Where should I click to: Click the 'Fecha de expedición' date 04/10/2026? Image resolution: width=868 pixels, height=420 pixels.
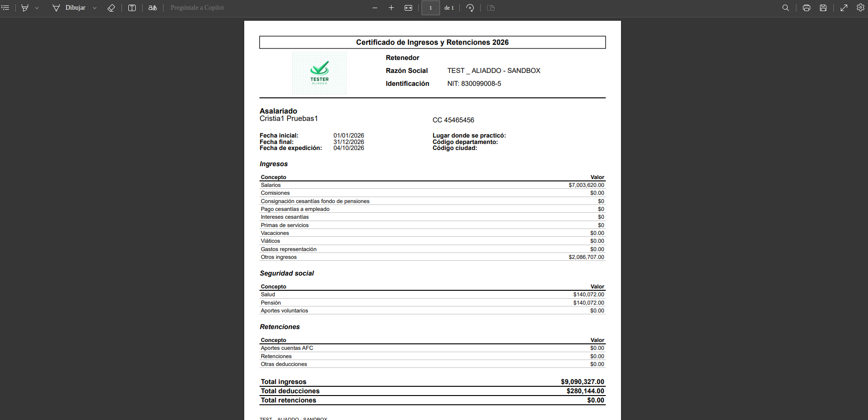(x=349, y=148)
